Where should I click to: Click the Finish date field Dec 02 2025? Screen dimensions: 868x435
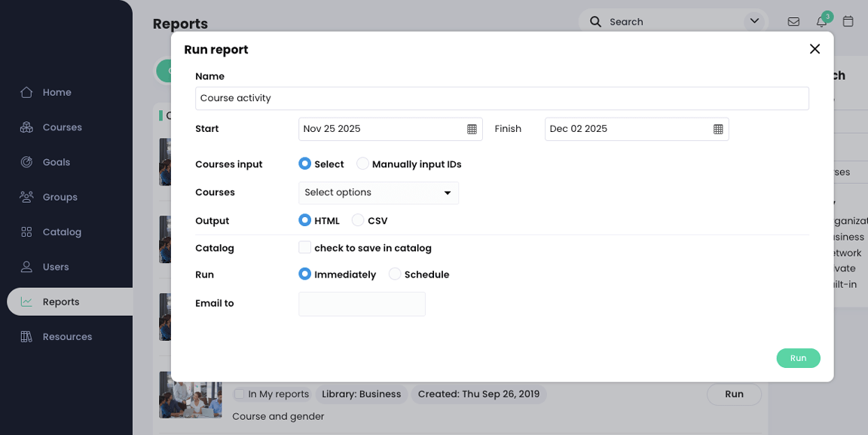(x=637, y=129)
